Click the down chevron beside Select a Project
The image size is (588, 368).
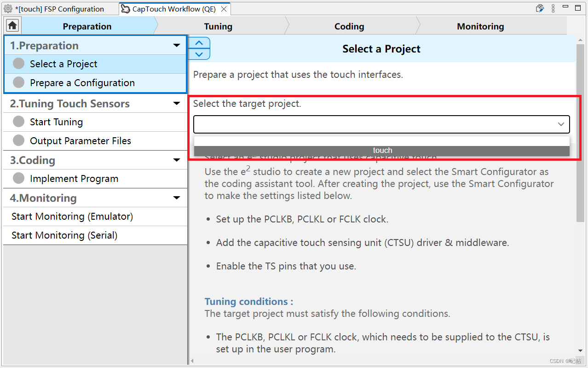pos(199,54)
